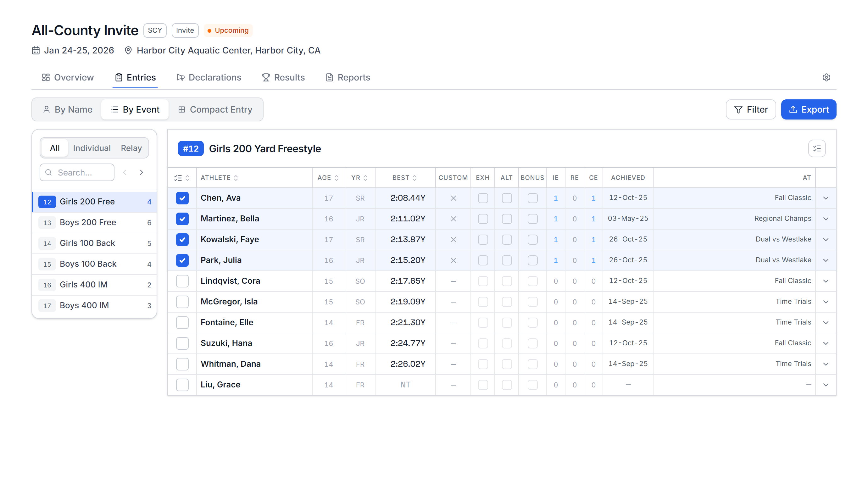Open the settings gear icon
The image size is (868, 478).
pyautogui.click(x=826, y=77)
